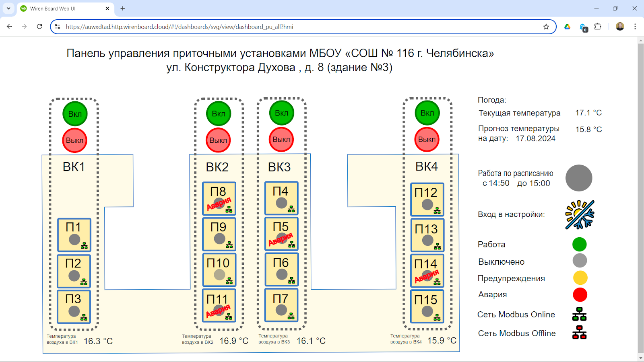Click the schedule end time 15:00
The height and width of the screenshot is (362, 644).
click(x=539, y=183)
